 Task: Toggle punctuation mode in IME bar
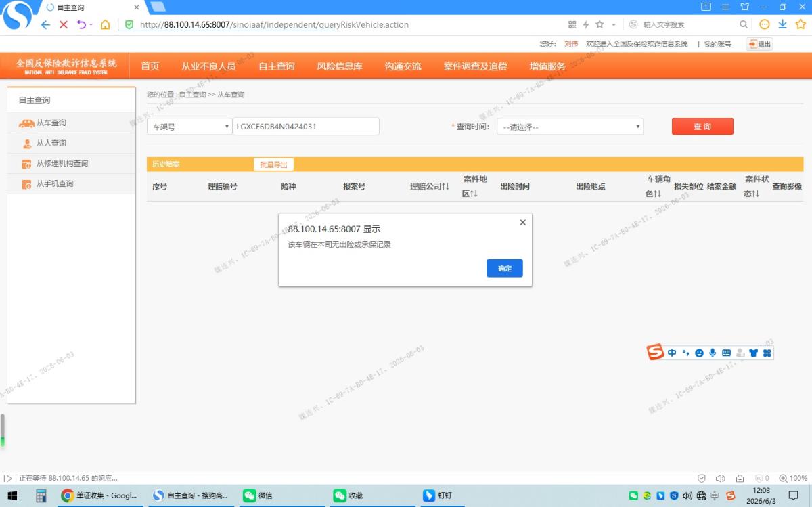pyautogui.click(x=685, y=353)
